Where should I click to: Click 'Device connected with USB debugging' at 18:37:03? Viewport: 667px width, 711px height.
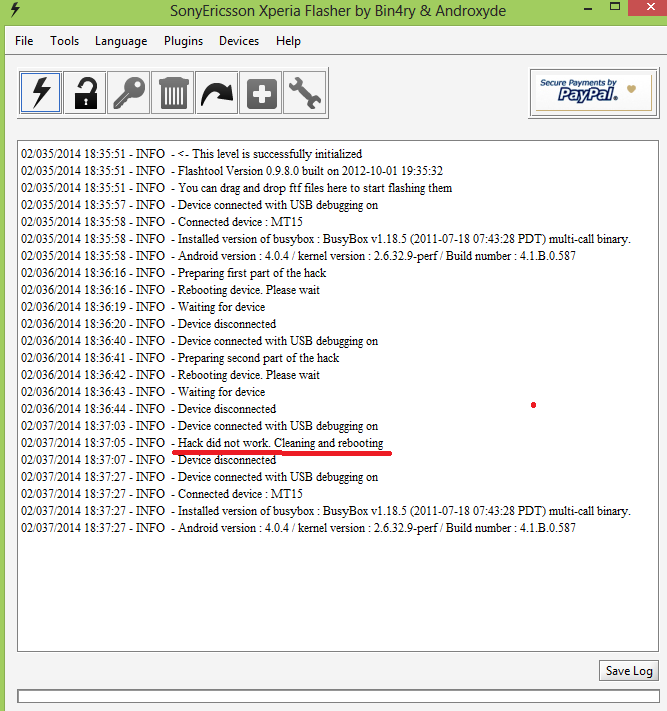(199, 426)
